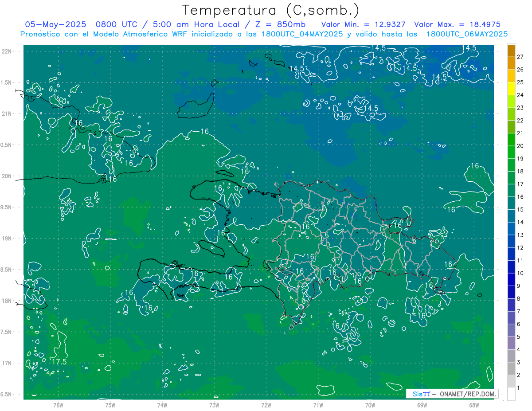Click the colorbar scale value '22'
The width and height of the screenshot is (532, 411).
click(x=520, y=121)
